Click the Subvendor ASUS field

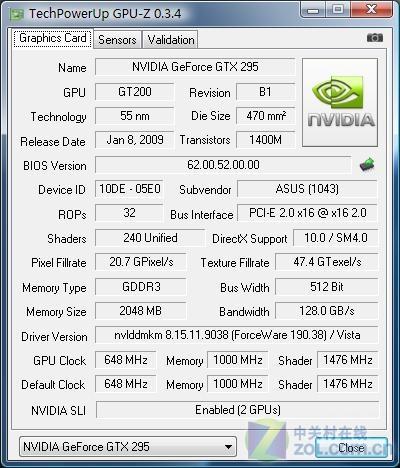[x=307, y=189]
